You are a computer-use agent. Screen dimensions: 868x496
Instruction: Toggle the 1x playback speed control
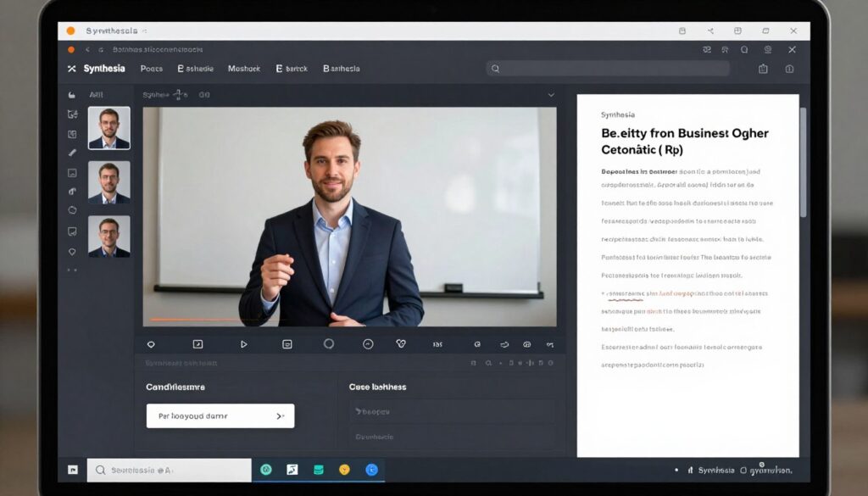pyautogui.click(x=437, y=344)
